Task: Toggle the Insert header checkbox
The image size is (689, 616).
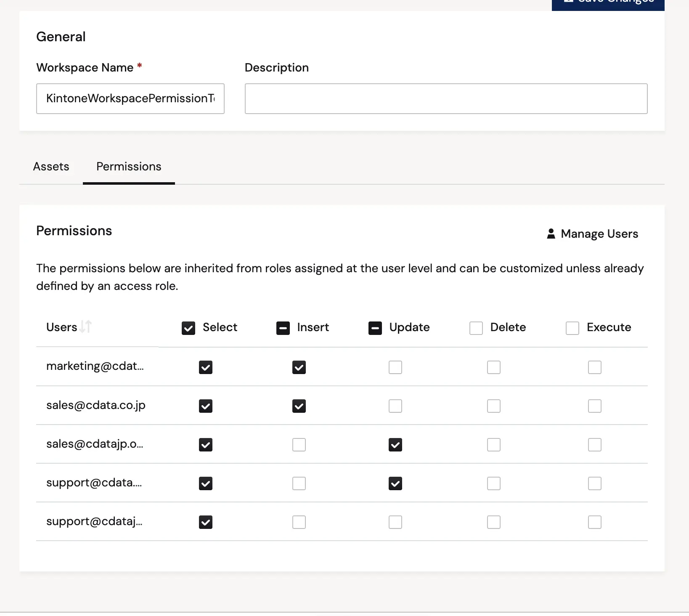Action: (283, 328)
